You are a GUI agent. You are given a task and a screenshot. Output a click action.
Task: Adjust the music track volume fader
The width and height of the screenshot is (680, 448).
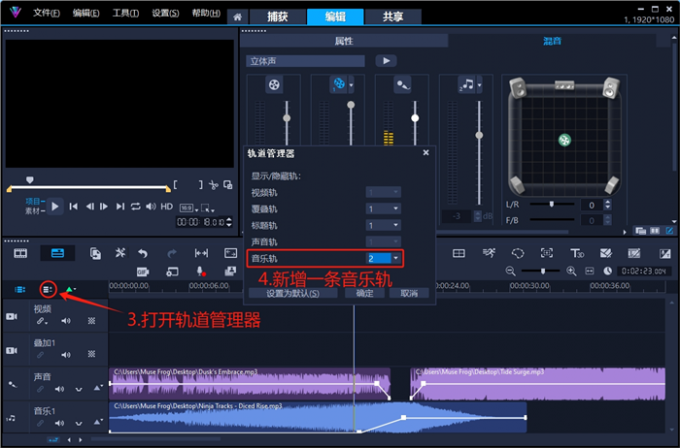click(x=479, y=135)
